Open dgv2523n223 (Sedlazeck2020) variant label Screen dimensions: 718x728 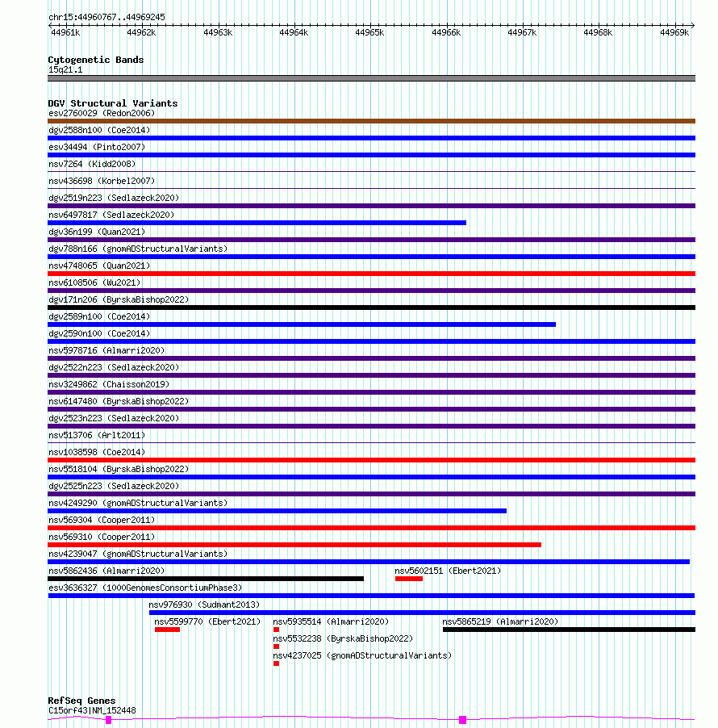coord(114,418)
